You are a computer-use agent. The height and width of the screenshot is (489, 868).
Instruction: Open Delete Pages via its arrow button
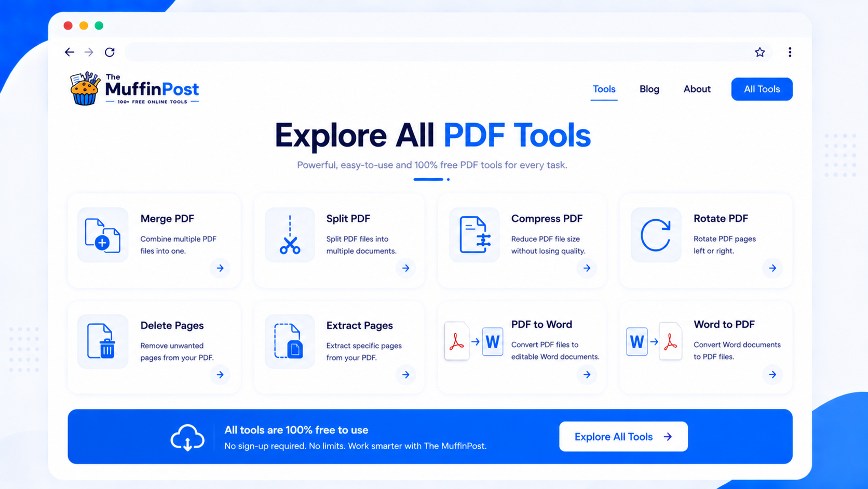[x=220, y=375]
